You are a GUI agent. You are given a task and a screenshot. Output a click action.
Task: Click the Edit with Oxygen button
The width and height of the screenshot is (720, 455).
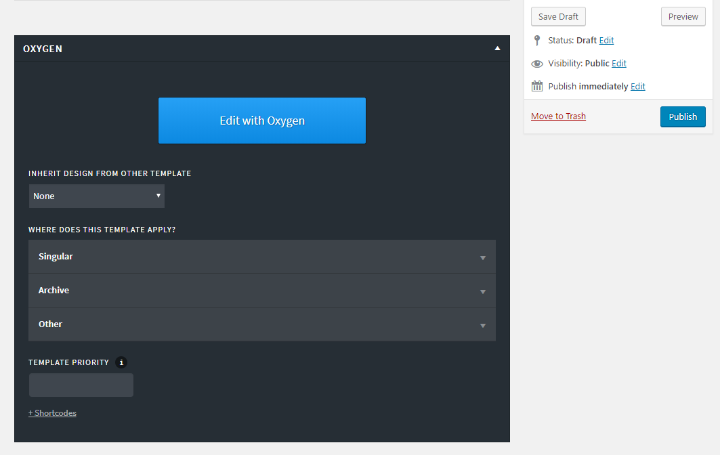pos(262,120)
